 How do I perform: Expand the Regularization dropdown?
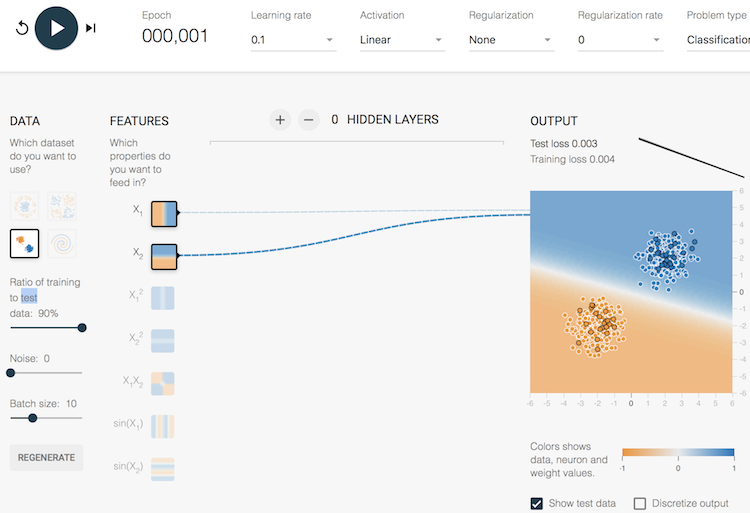[x=510, y=40]
